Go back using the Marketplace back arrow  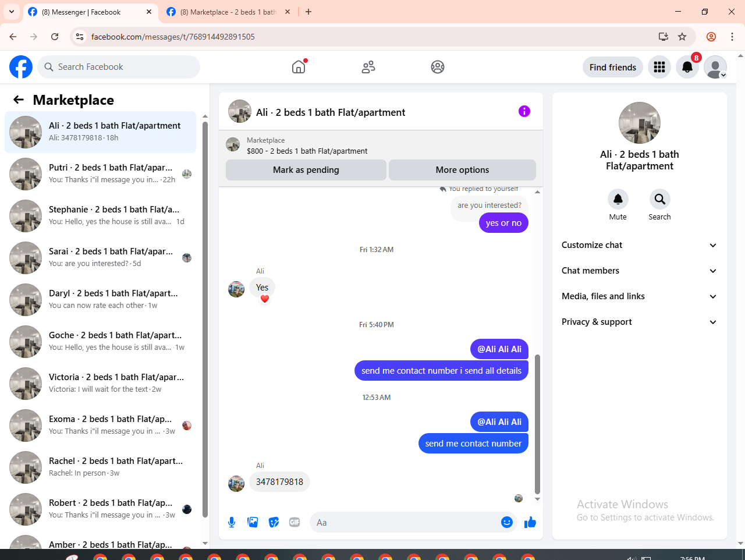[19, 100]
